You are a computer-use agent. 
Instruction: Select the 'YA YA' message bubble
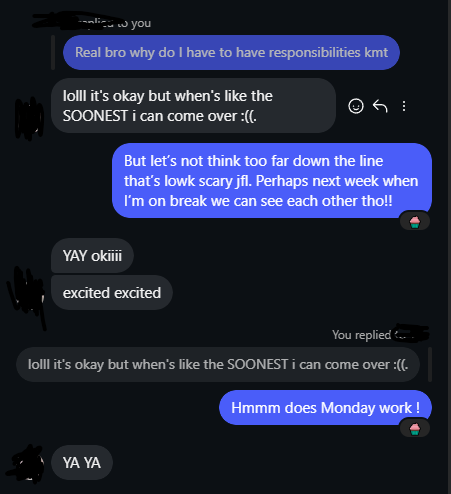click(x=82, y=463)
